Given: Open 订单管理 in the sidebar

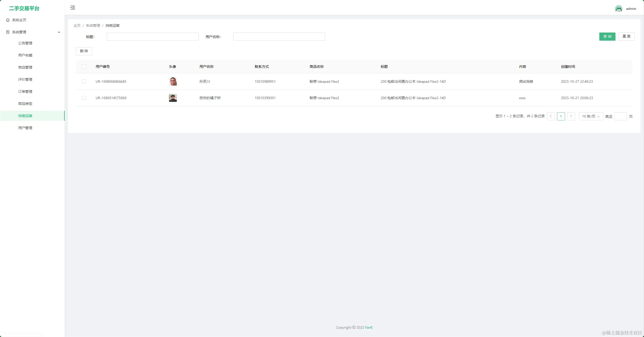Looking at the screenshot, I should (25, 92).
